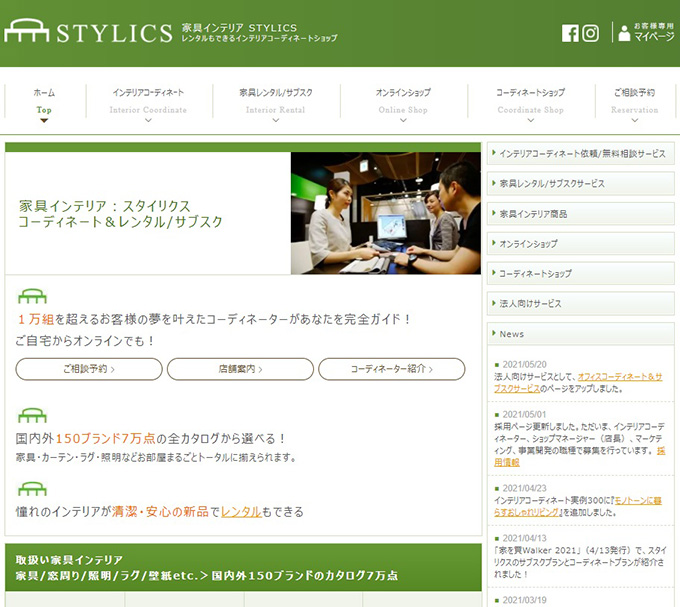Open the オンラインショップ navigation menu
The image size is (680, 607).
pyautogui.click(x=403, y=101)
